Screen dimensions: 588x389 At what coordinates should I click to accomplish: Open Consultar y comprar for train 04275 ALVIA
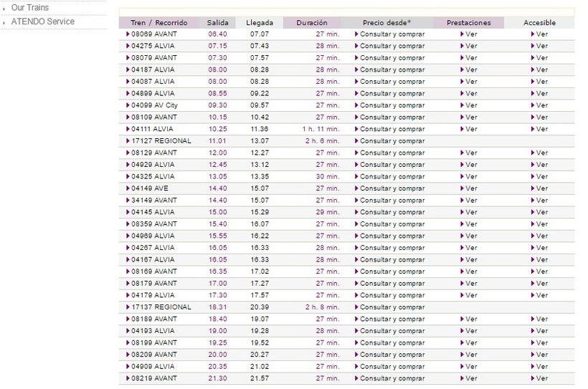pyautogui.click(x=392, y=46)
